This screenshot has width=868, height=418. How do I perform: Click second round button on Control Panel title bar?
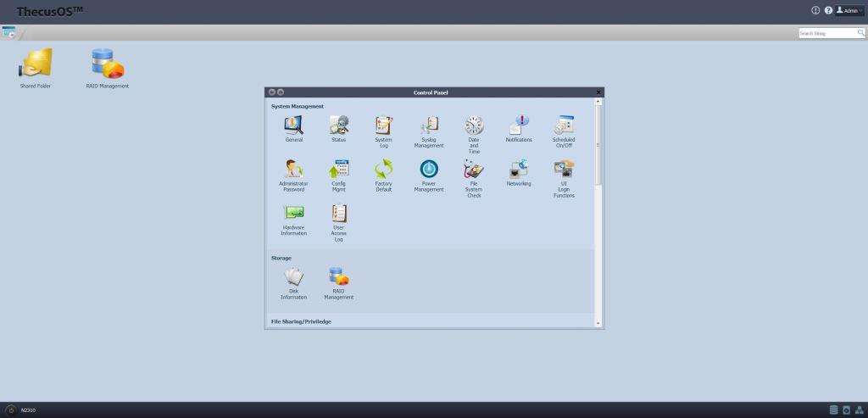point(281,92)
